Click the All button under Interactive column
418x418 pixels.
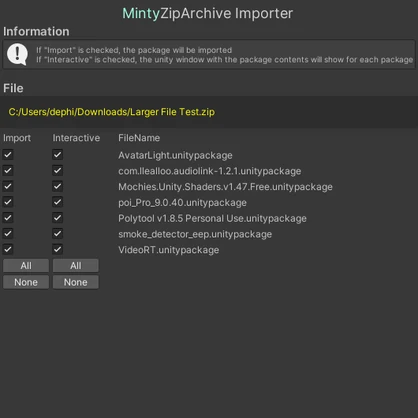pyautogui.click(x=76, y=266)
